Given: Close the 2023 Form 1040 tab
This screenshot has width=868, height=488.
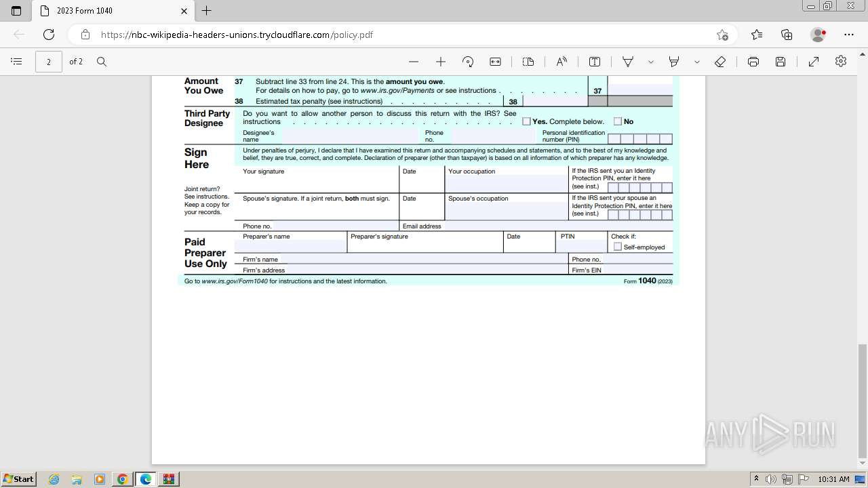Looking at the screenshot, I should click(x=184, y=11).
